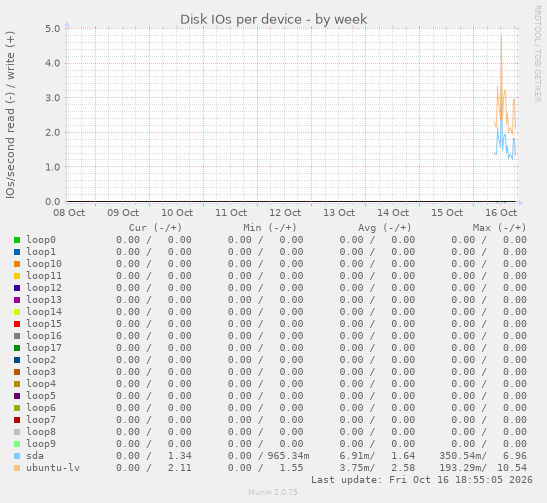Click the '1.0' y-axis label
Viewport: 547px width, 503px height.
(53, 167)
